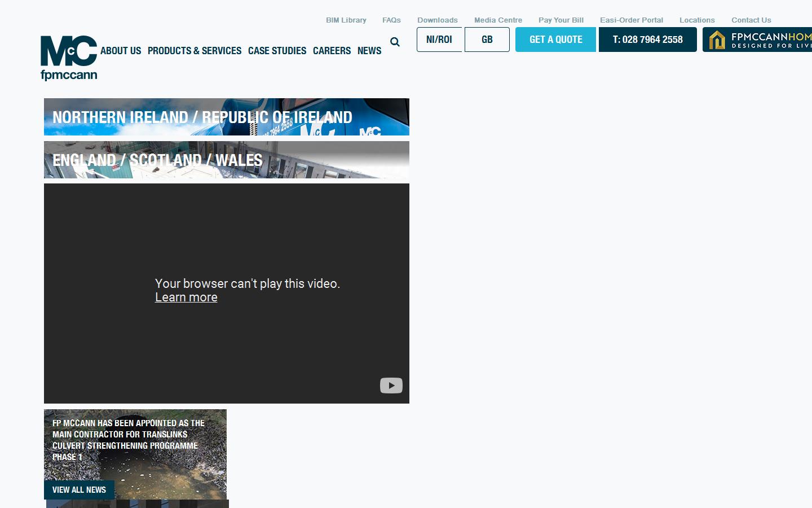Open the About Us menu

pyautogui.click(x=121, y=51)
